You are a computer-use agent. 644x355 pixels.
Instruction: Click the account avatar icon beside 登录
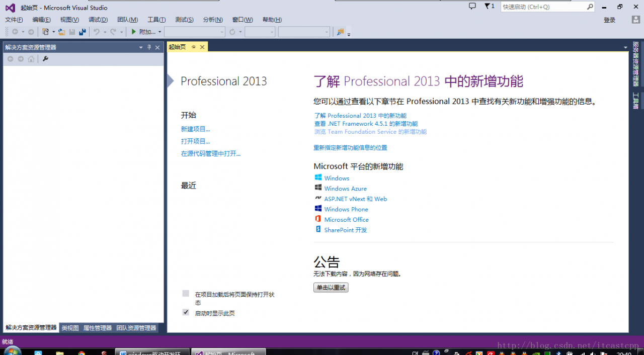click(635, 20)
